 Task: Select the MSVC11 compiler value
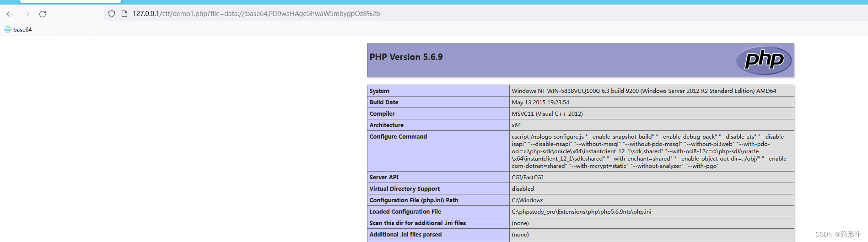coord(547,114)
